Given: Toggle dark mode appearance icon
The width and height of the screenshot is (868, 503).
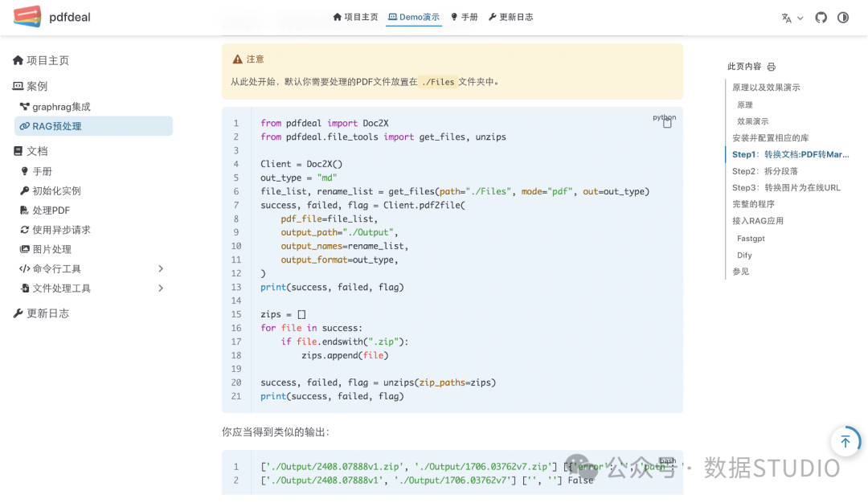Looking at the screenshot, I should pyautogui.click(x=843, y=18).
